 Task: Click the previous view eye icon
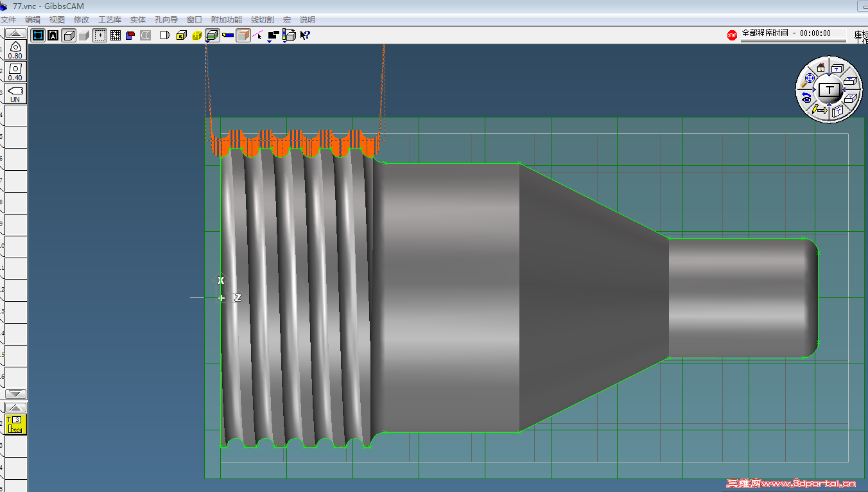[x=806, y=97]
